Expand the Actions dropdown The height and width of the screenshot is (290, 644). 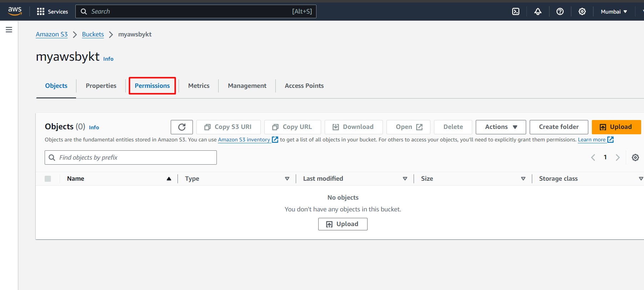click(x=501, y=127)
